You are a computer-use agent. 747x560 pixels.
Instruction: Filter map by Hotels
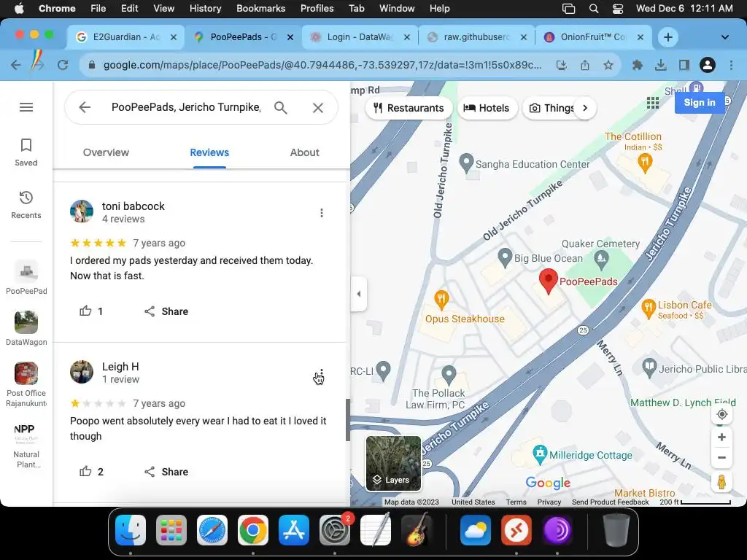(487, 108)
